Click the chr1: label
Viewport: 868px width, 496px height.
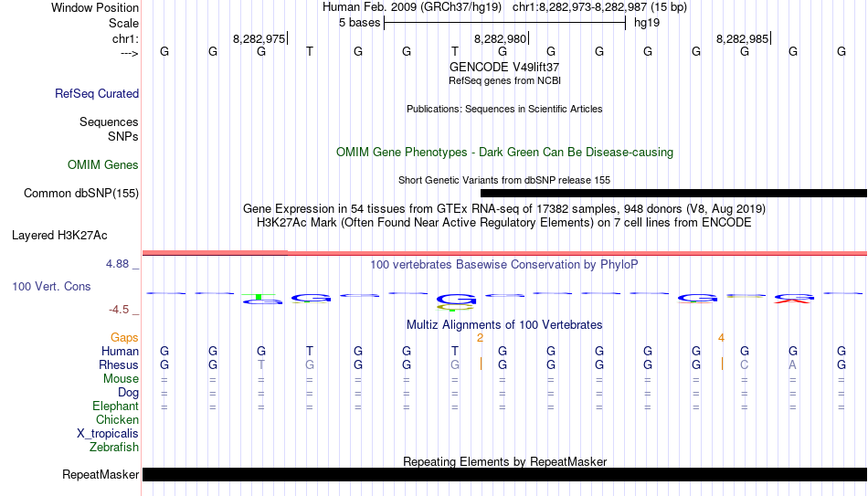pyautogui.click(x=125, y=38)
